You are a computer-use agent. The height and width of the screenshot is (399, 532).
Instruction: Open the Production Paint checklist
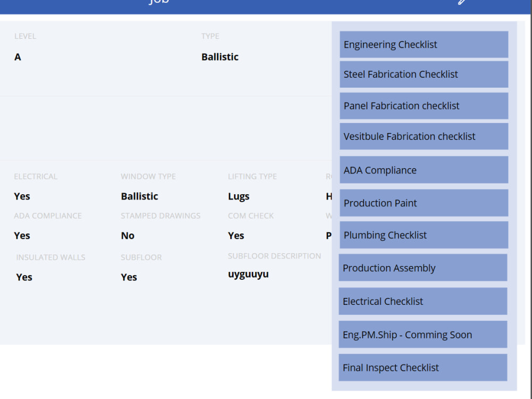click(x=423, y=203)
